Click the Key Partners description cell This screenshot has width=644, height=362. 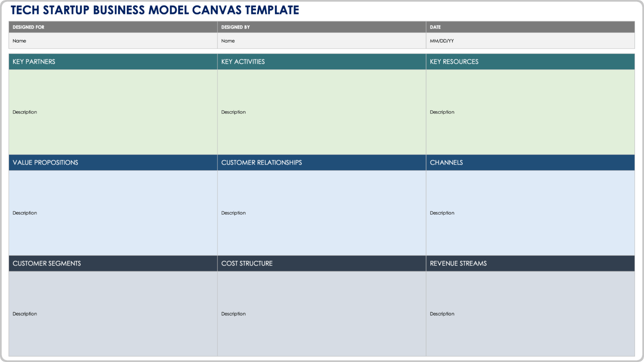(113, 112)
